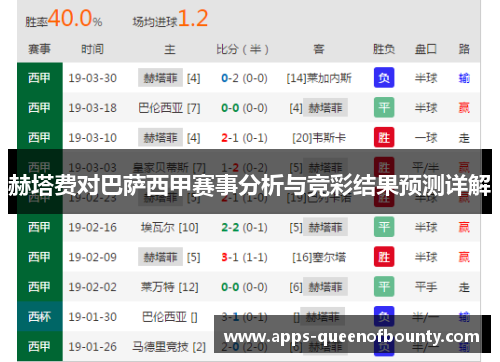
Task: Click 西甲 league cell in 19-03-18 row
Action: 40,107
